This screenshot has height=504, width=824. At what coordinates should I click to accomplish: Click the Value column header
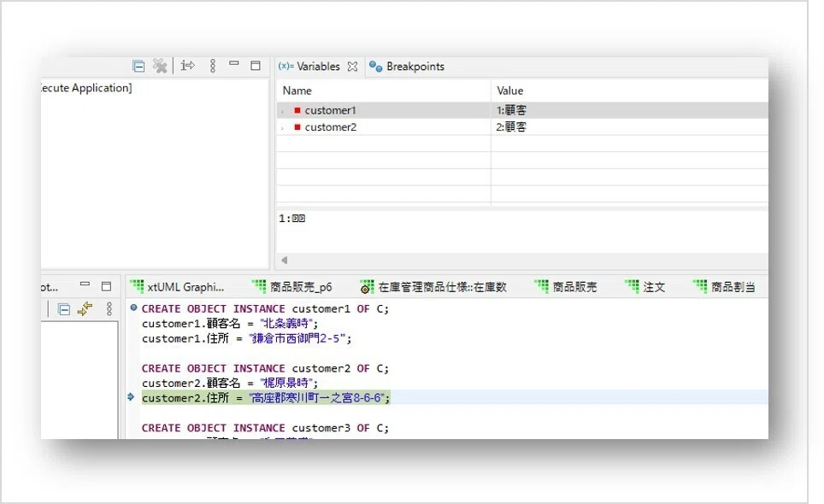(510, 91)
